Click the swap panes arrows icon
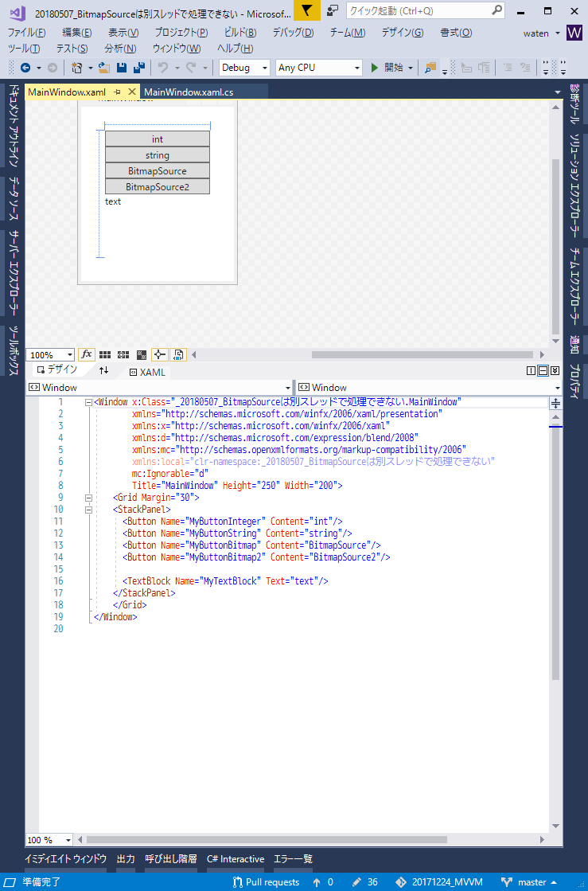The image size is (588, 891). pos(104,370)
